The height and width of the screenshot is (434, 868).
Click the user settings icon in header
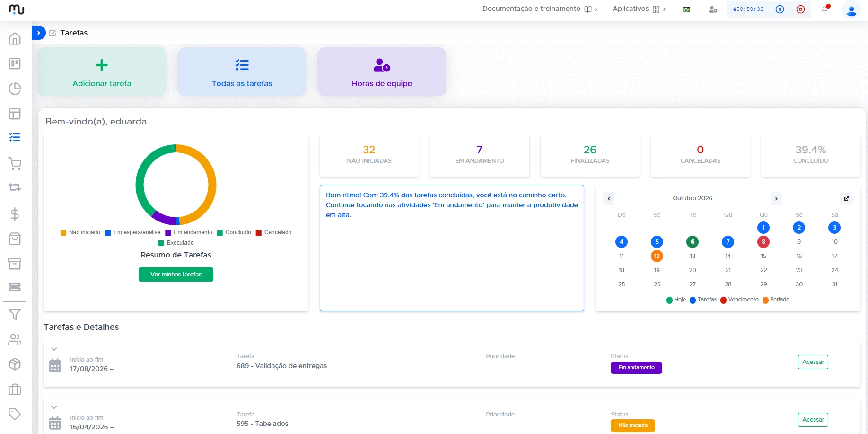point(713,9)
